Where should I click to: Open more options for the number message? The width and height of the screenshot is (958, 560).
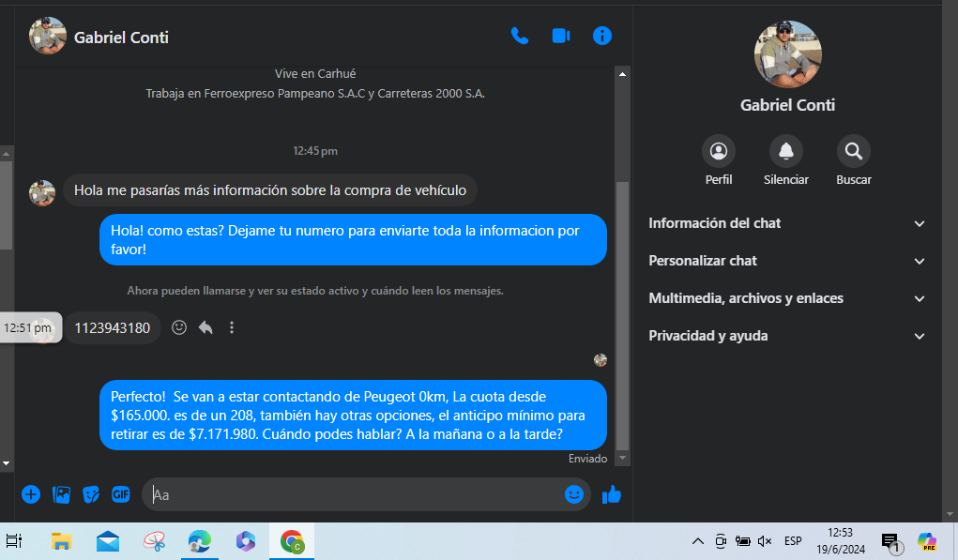click(x=232, y=327)
